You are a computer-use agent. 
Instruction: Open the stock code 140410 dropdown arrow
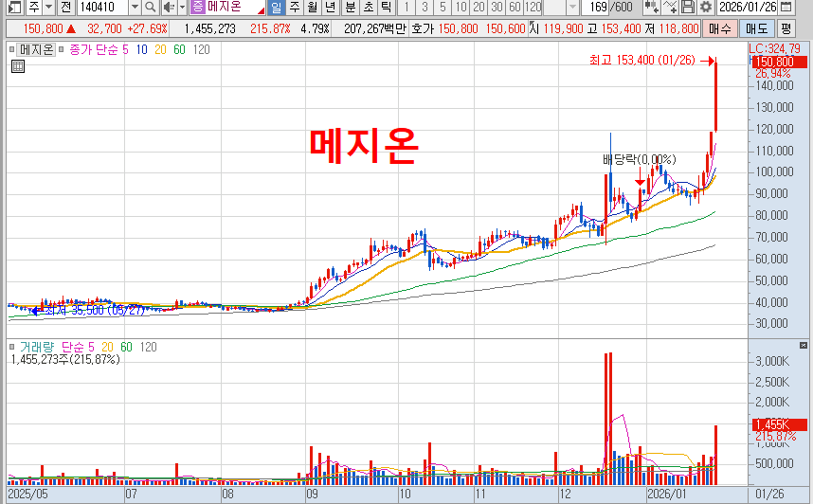(x=135, y=8)
